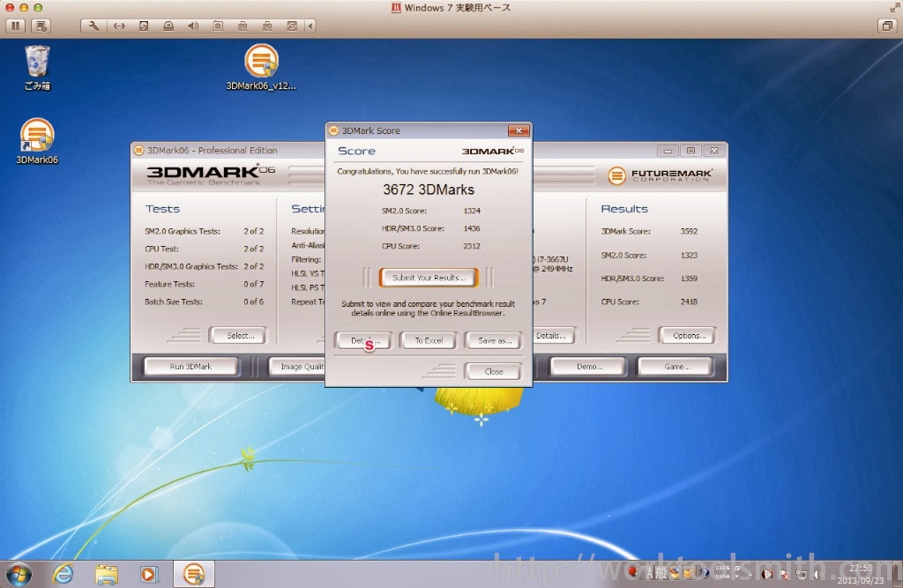Click the Results CPU Score value 2418
The height and width of the screenshot is (588, 903).
(x=689, y=301)
